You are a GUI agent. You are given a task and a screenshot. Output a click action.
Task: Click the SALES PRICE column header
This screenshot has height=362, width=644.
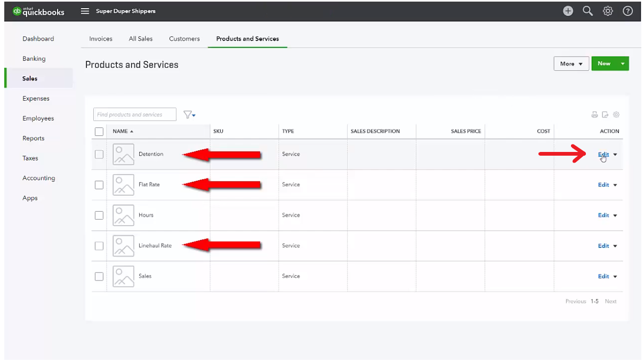point(466,131)
